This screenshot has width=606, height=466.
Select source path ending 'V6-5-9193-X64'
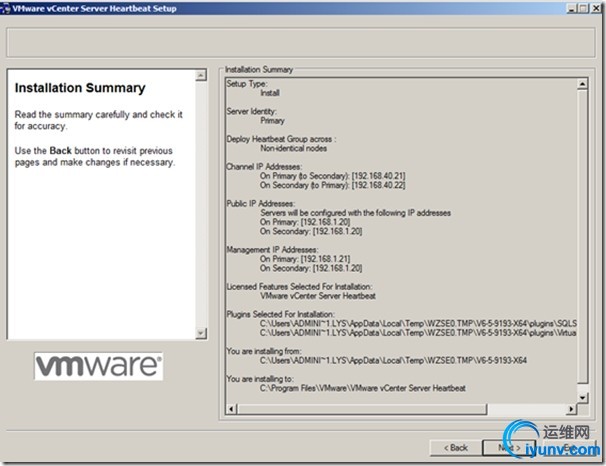(x=393, y=361)
